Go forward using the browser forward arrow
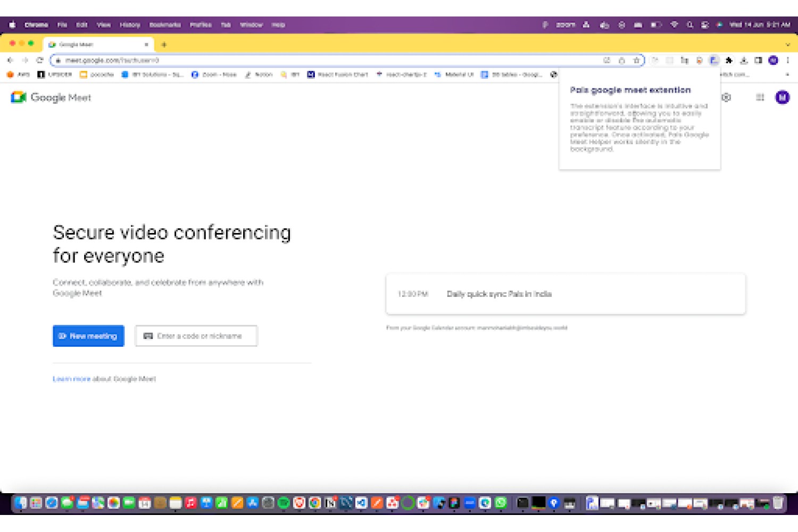 (x=25, y=60)
